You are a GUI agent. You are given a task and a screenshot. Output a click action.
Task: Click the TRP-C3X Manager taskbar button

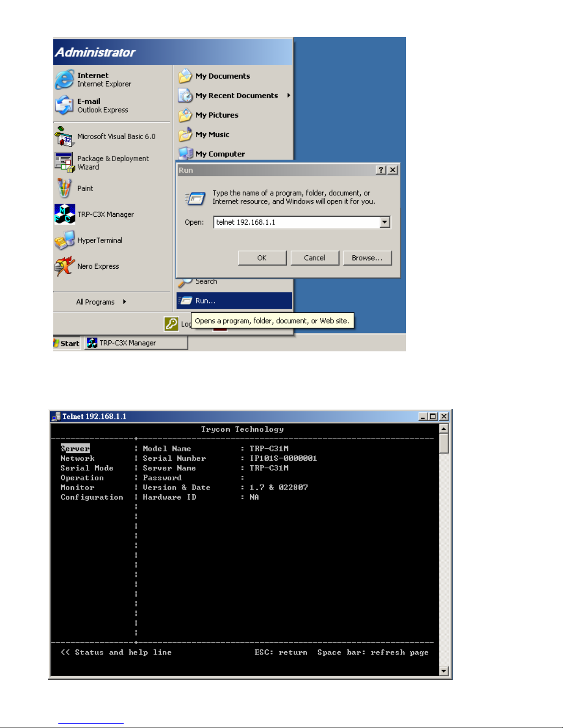[x=136, y=343]
